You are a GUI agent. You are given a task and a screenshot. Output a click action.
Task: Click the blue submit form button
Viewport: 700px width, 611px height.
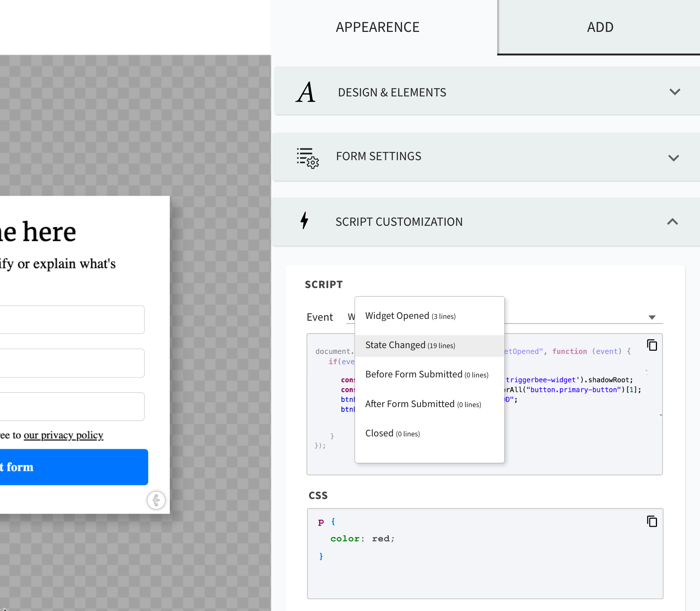[73, 467]
